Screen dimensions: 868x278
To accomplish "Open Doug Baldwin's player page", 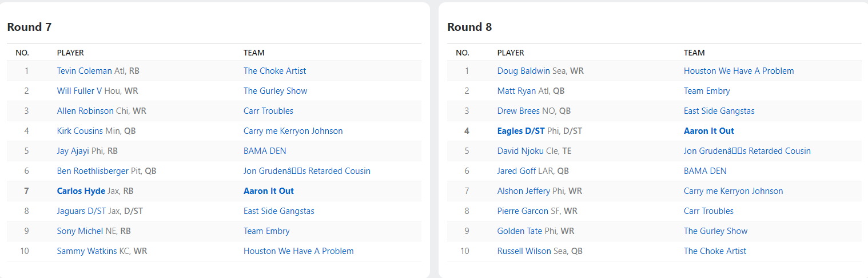I will tap(523, 71).
